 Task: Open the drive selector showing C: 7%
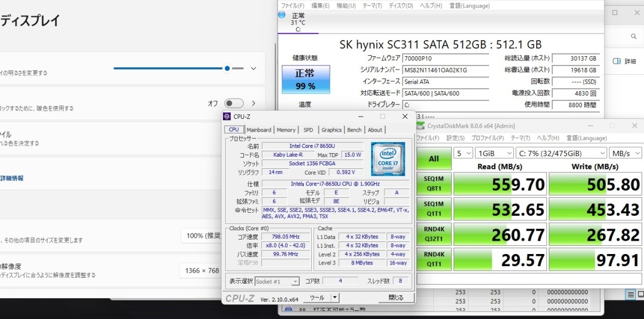coord(560,153)
